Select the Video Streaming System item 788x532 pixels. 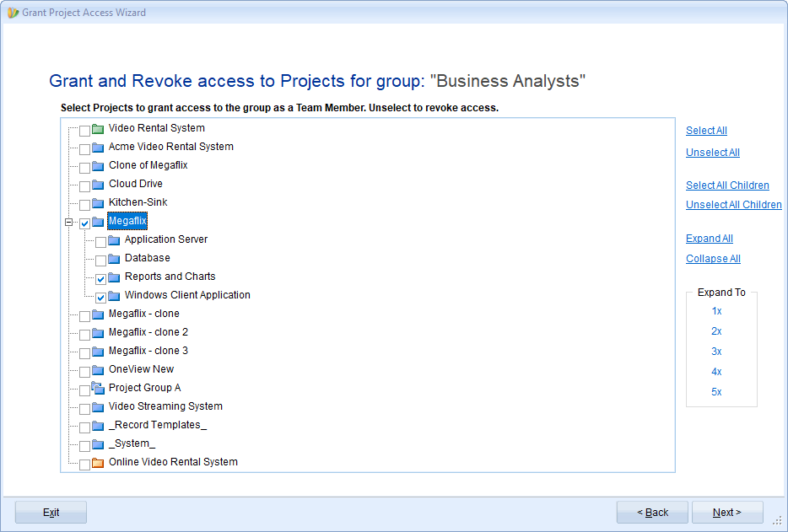pyautogui.click(x=165, y=406)
